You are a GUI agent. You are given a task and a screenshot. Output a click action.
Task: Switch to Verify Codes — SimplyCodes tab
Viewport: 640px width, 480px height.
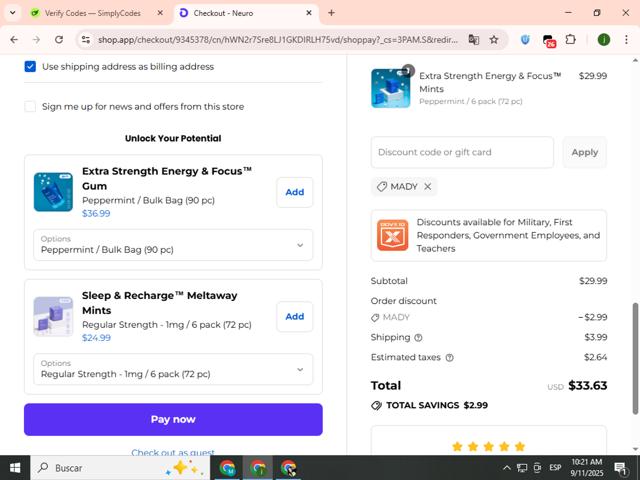coord(92,13)
